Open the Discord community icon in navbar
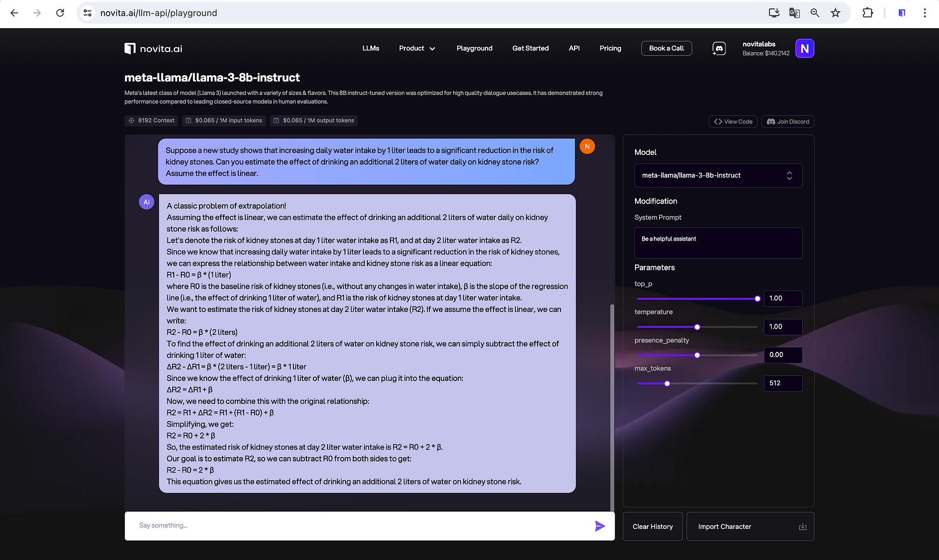This screenshot has height=560, width=939. coord(719,49)
